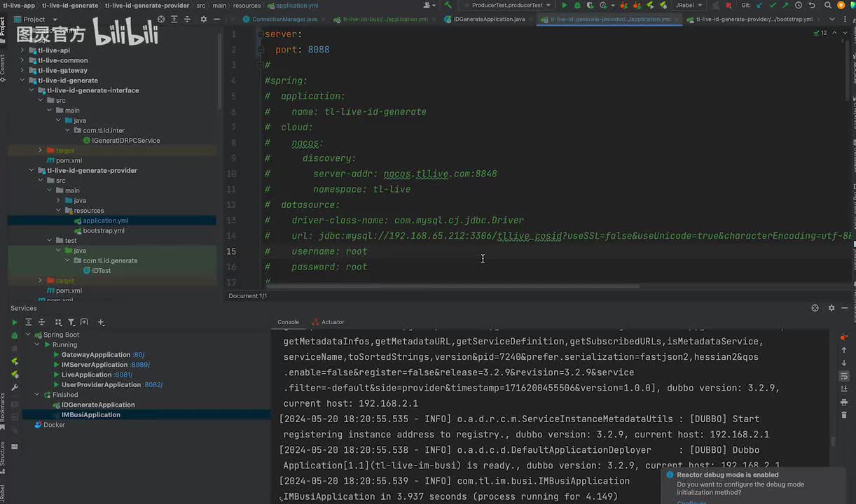Image resolution: width=856 pixels, height=504 pixels.
Task: Toggle the soft-wrap icon beside the console
Action: pyautogui.click(x=844, y=376)
